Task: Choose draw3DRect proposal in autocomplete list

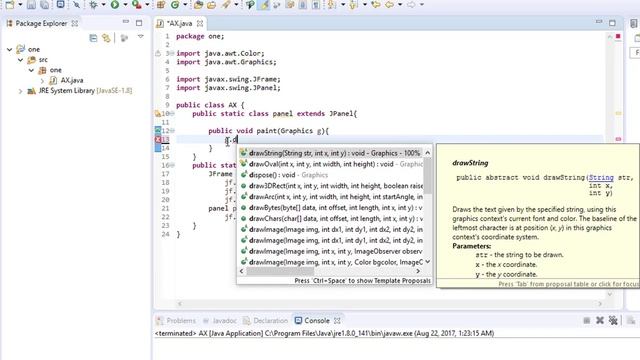Action: click(331, 186)
